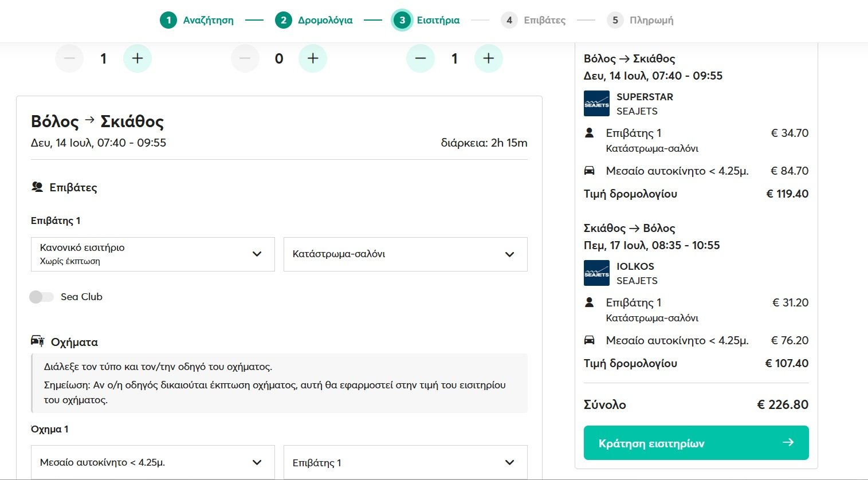Click the SEAJETS logo beside SUPERSTAR

point(596,104)
